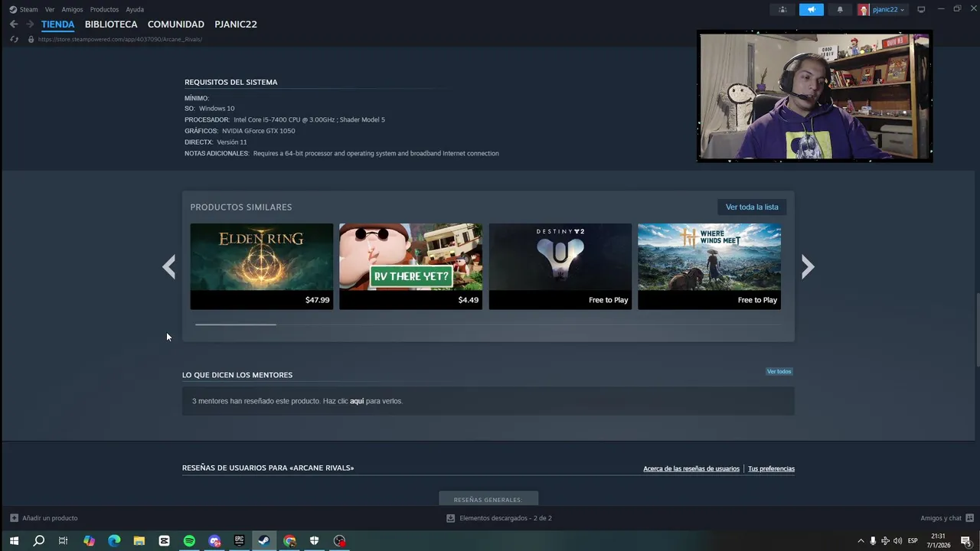Viewport: 980px width, 551px height.
Task: Click the store page URL
Action: coord(120,39)
